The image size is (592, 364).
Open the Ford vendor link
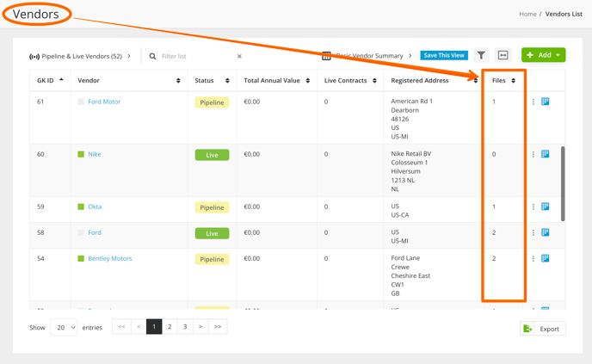point(95,232)
